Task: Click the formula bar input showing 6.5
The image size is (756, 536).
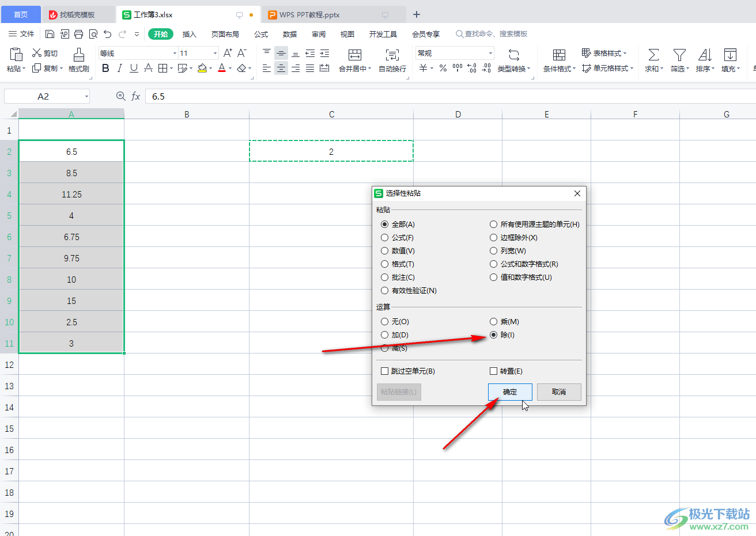Action: [x=449, y=96]
